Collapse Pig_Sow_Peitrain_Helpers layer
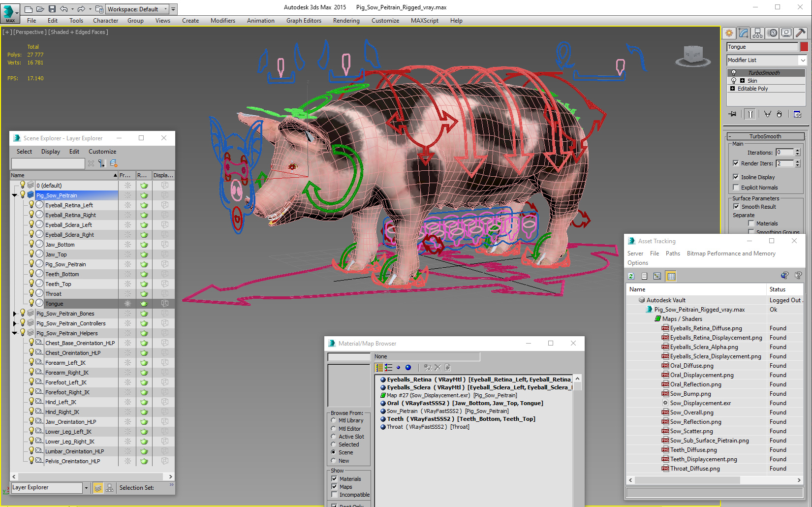Image resolution: width=812 pixels, height=507 pixels. point(14,333)
